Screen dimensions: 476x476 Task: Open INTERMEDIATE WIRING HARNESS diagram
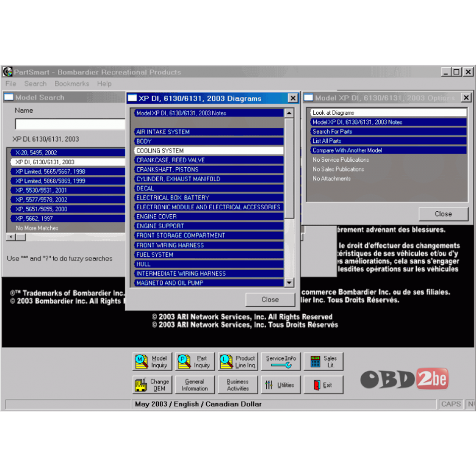click(x=209, y=273)
